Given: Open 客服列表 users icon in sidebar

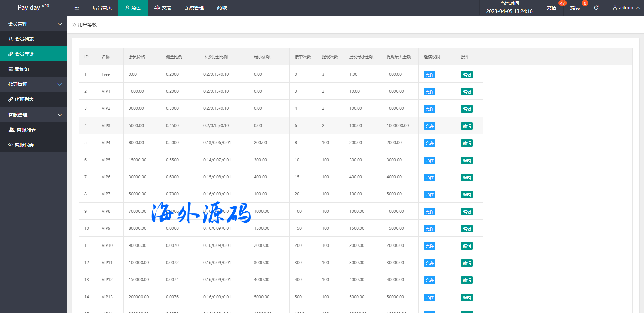Looking at the screenshot, I should [x=12, y=130].
